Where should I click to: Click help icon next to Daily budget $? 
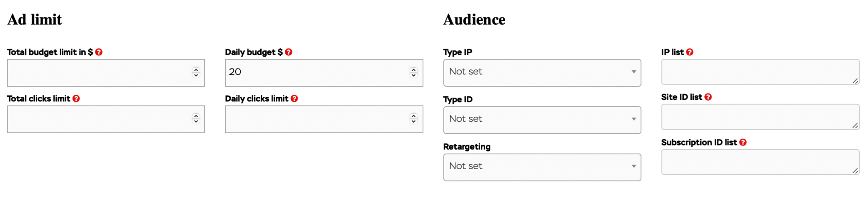[289, 52]
